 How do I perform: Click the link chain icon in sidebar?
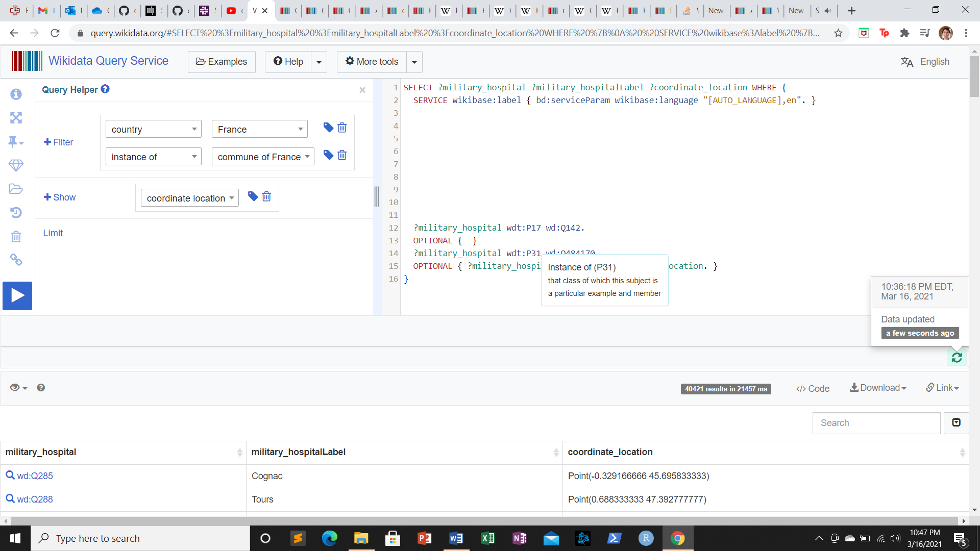16,260
